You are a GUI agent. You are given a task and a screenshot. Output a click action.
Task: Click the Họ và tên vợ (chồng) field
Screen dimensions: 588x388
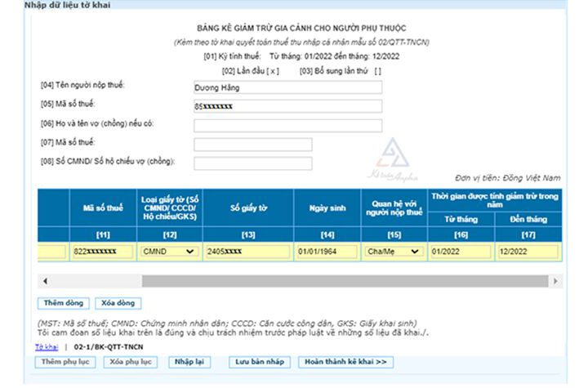[x=287, y=125]
